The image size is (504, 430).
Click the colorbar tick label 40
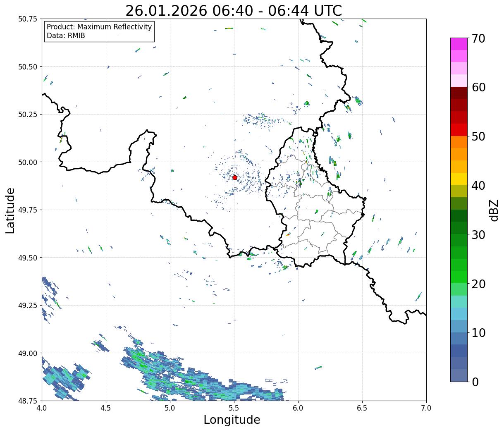(x=478, y=185)
